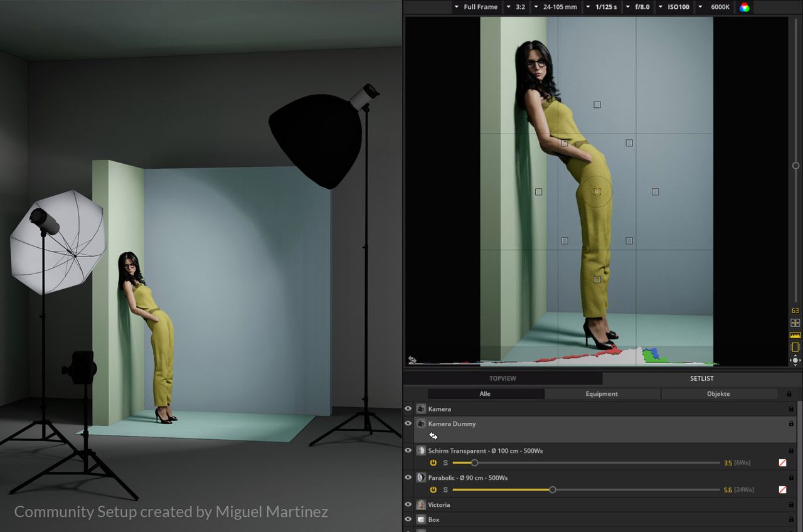Hide the Kamera item with eye icon
The image size is (803, 532).
pos(408,409)
